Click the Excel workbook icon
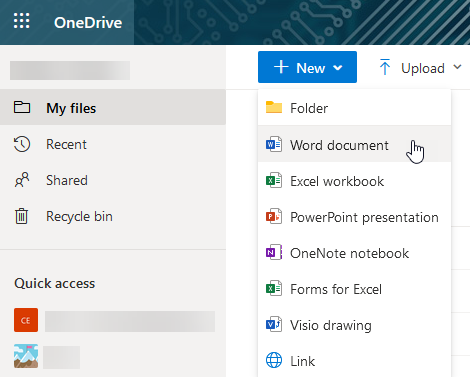470x377 pixels. pos(274,180)
